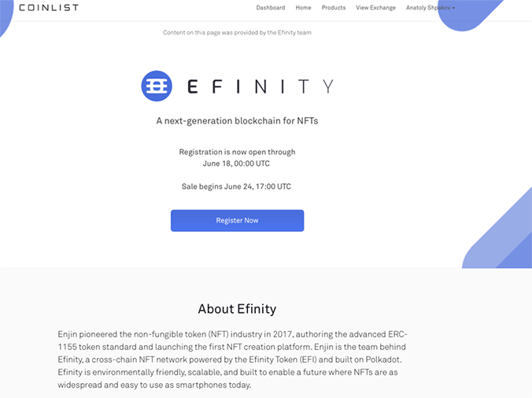Image resolution: width=532 pixels, height=398 pixels.
Task: Click the June 18, 00:00 UTC deadline text
Action: 236,164
